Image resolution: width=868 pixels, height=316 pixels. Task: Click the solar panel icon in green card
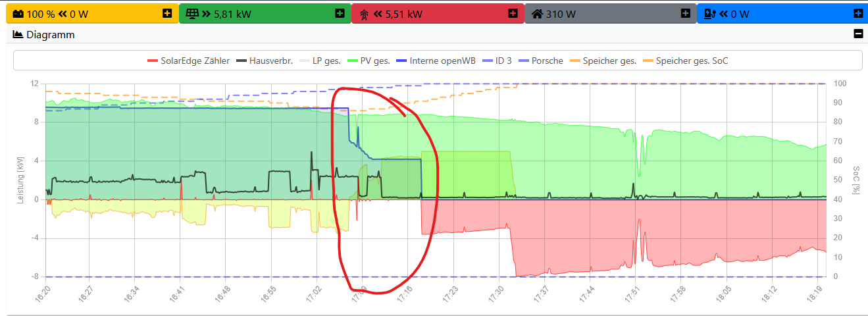pos(192,13)
